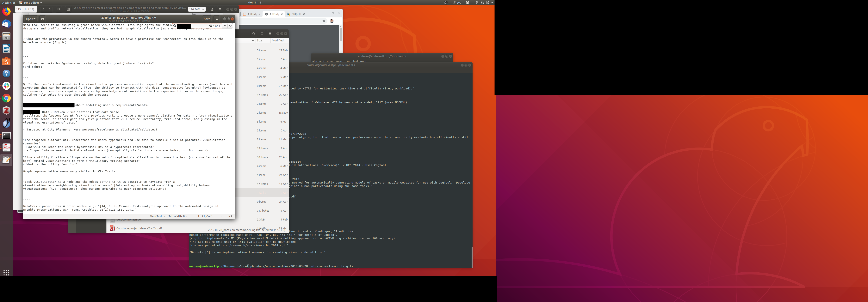Sort files by Modified column
This screenshot has height=302, width=868.
(278, 40)
